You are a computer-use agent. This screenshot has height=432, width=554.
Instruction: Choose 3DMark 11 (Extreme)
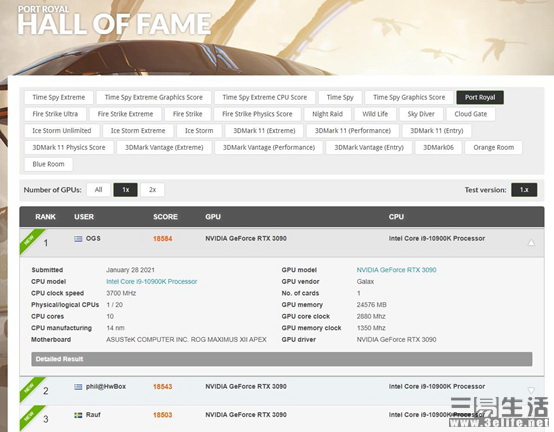[264, 131]
